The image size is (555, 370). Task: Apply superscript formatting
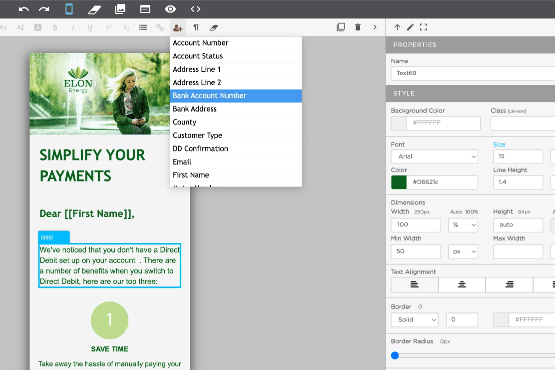pyautogui.click(x=108, y=27)
